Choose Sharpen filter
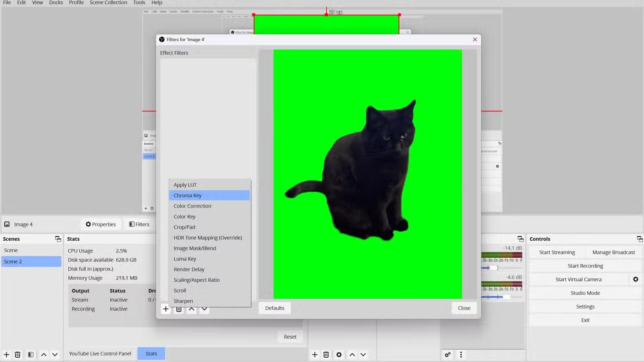Viewport: 644px width, 362px height. tap(209, 301)
